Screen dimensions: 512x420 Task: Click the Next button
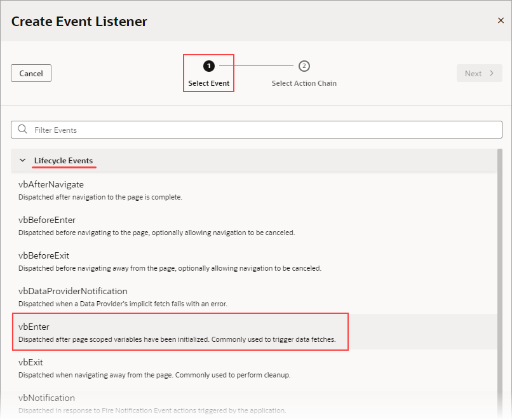pos(479,72)
